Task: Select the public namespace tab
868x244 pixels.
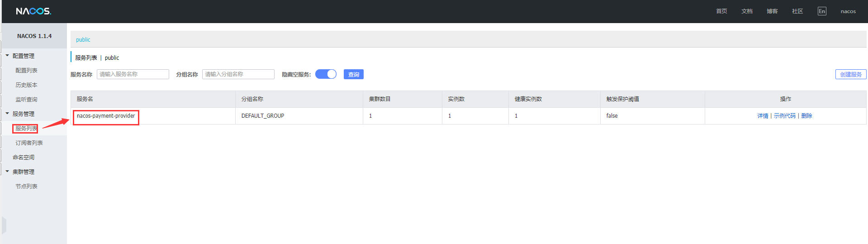Action: (x=83, y=40)
